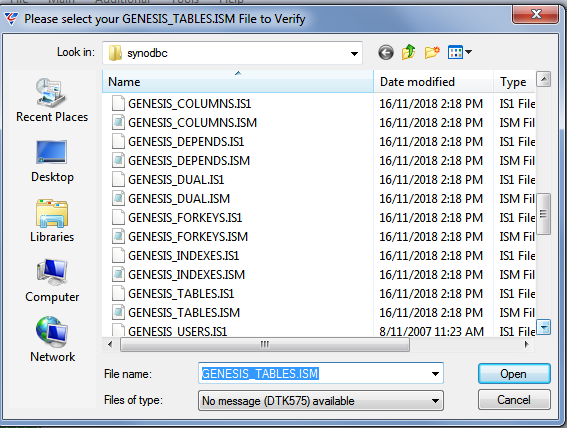
Task: Click the horizontal scrollbar thumb
Action: pyautogui.click(x=265, y=344)
